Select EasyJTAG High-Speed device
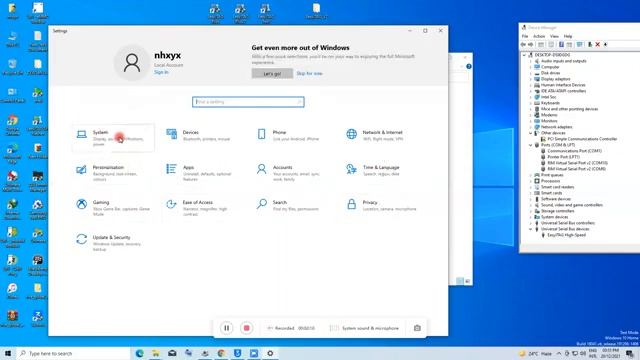This screenshot has height=360, width=640. (x=566, y=235)
